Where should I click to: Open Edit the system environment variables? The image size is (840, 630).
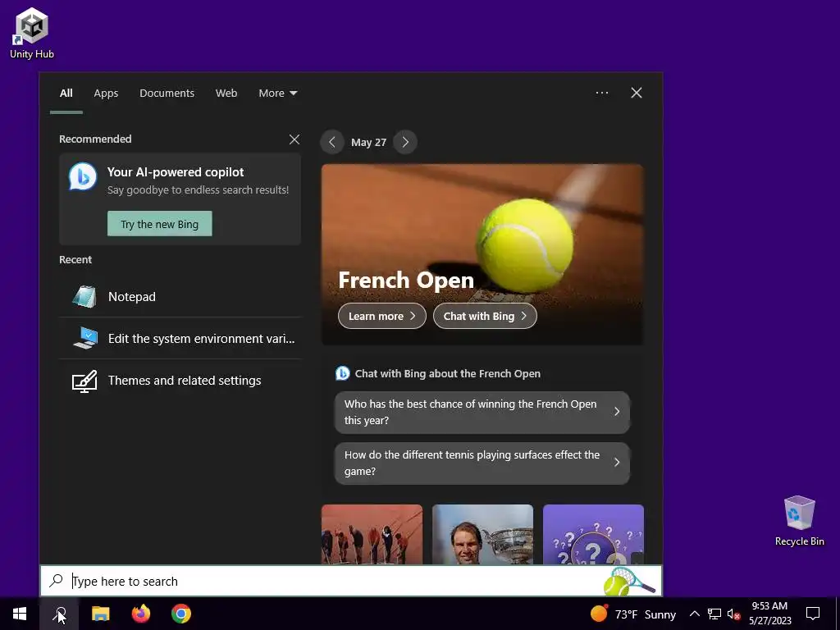tap(180, 339)
